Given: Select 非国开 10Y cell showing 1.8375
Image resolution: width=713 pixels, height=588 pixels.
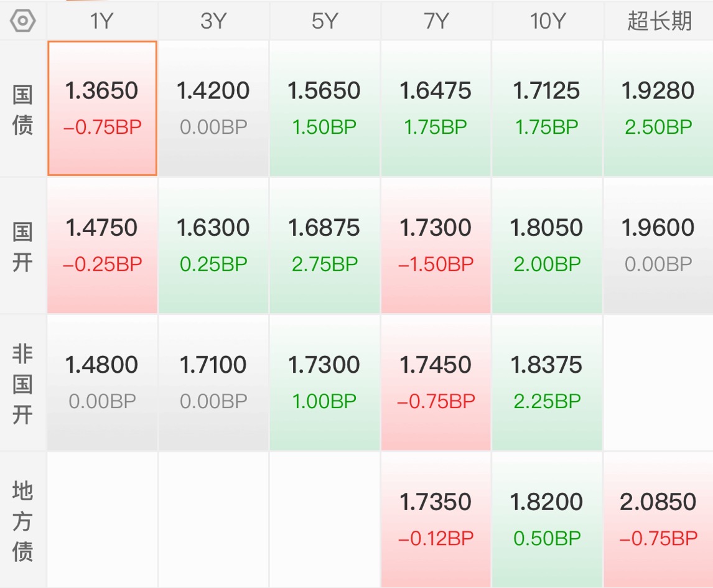Looking at the screenshot, I should 547,383.
